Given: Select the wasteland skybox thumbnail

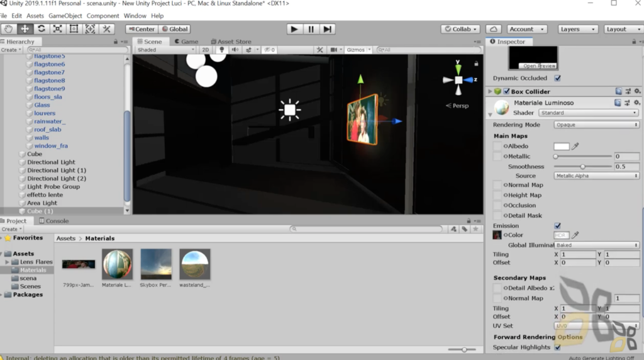Looking at the screenshot, I should coord(195,264).
